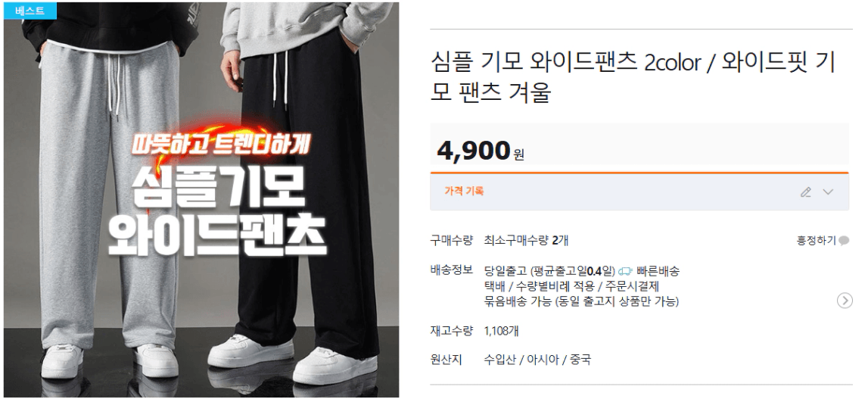The image size is (868, 399).
Task: Click the delivery truck icon before 빠른배송
Action: click(626, 272)
